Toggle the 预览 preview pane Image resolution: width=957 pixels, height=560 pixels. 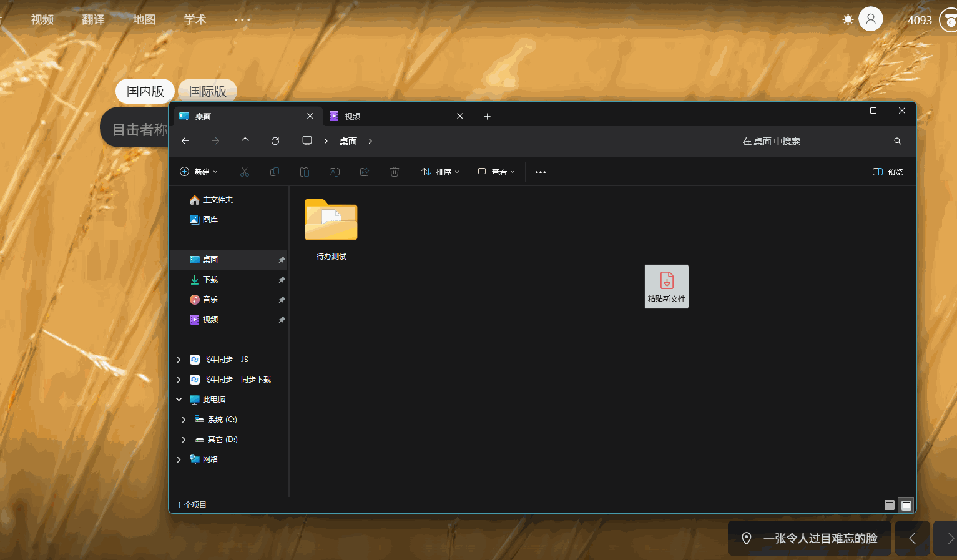click(x=888, y=172)
